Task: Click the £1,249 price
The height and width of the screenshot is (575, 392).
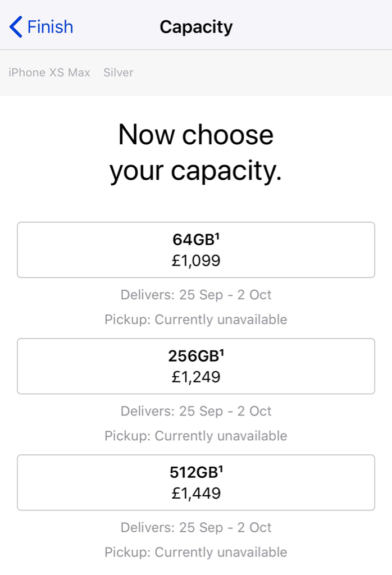Action: 196,377
